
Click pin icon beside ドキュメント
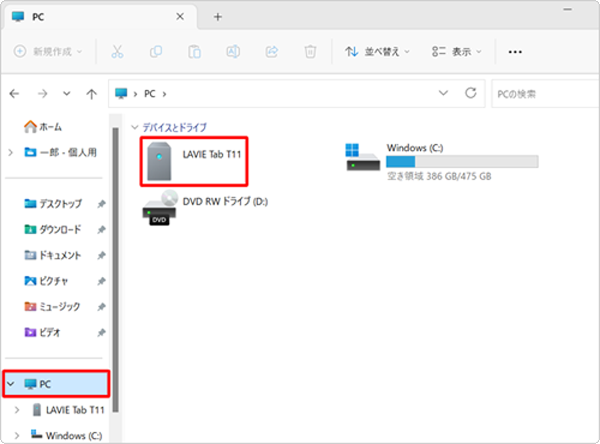[x=101, y=255]
